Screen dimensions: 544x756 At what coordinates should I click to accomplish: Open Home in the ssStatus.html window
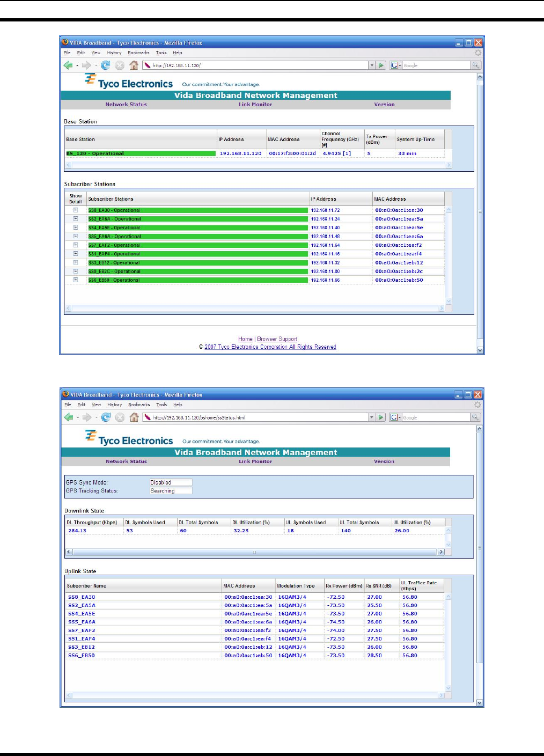coord(134,417)
